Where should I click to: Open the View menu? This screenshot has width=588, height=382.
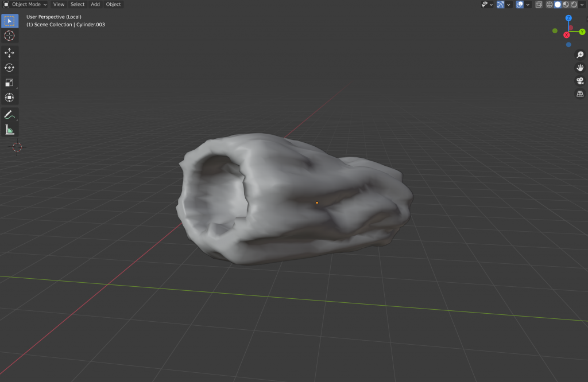click(59, 5)
